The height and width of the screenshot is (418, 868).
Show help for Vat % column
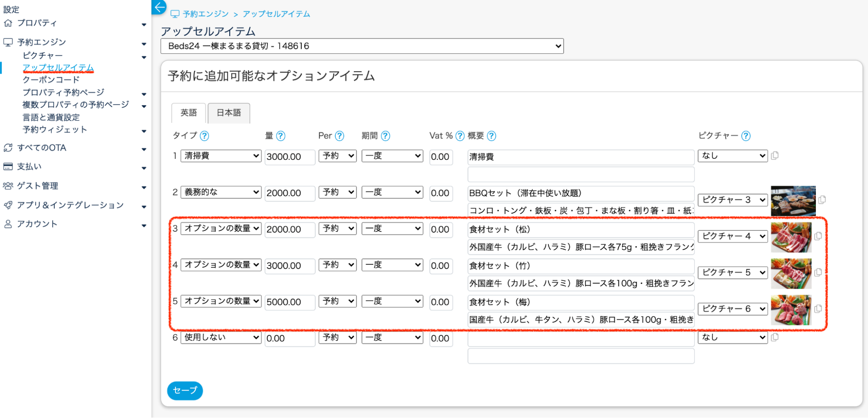click(x=460, y=136)
